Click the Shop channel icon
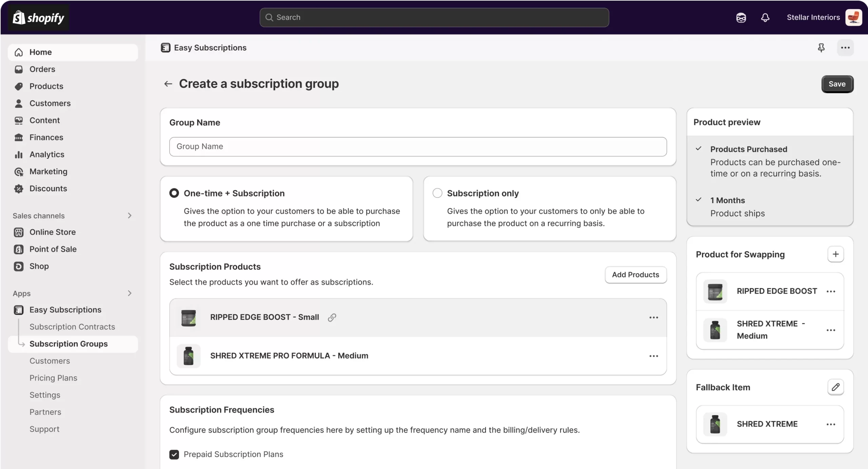 point(19,266)
